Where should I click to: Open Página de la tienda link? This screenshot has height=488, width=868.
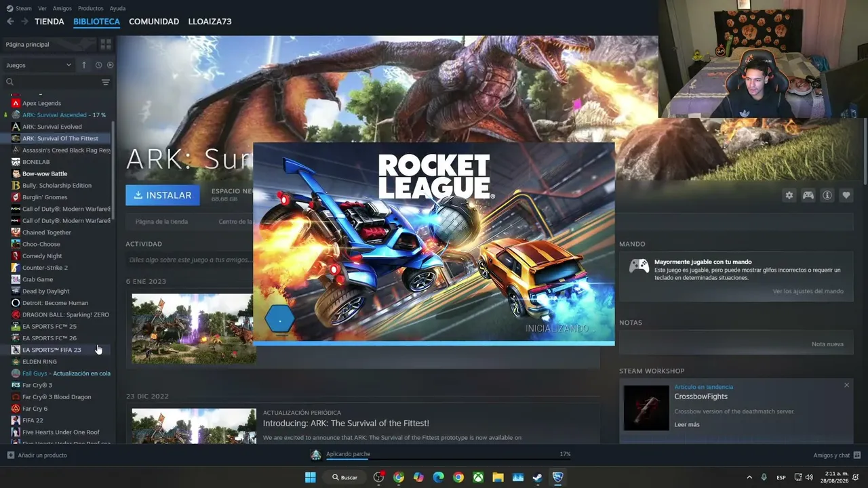(x=161, y=222)
